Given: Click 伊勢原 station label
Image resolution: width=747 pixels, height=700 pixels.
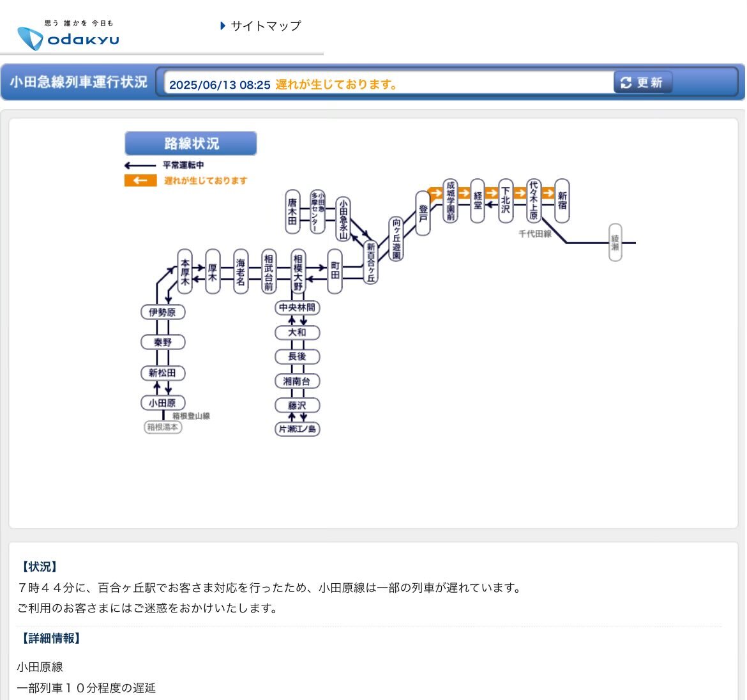Looking at the screenshot, I should (163, 312).
